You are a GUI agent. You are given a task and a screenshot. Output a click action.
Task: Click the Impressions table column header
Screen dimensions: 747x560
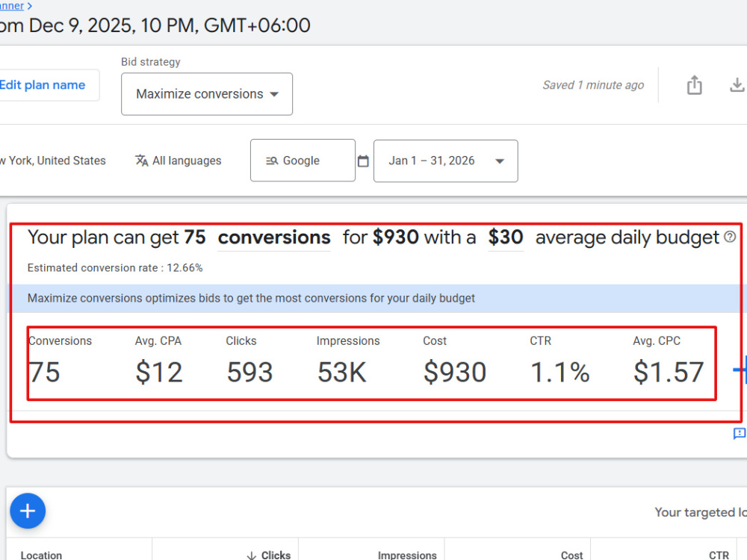407,555
